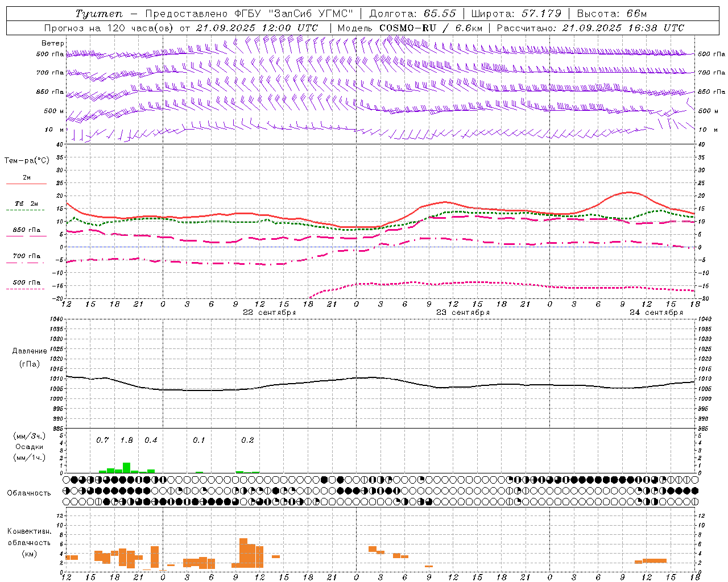This screenshot has width=728, height=582.
Task: Click the "Осадки" precipitation label
Action: (x=30, y=447)
